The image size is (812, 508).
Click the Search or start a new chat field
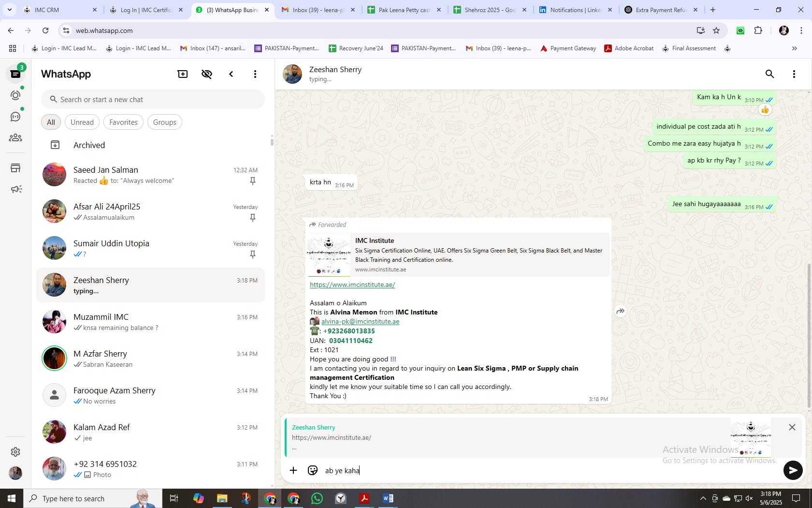[x=153, y=100]
